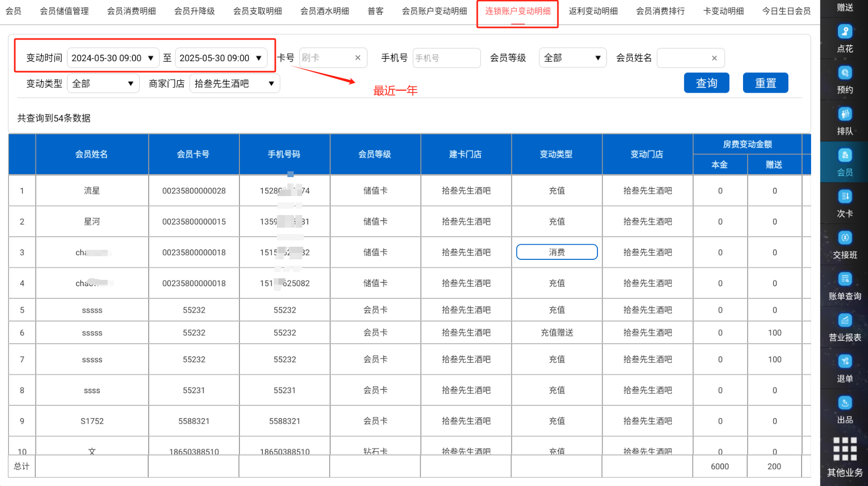Screen dimensions: 868x486
Task: Switch to the first 会员 tab
Action: coord(14,11)
